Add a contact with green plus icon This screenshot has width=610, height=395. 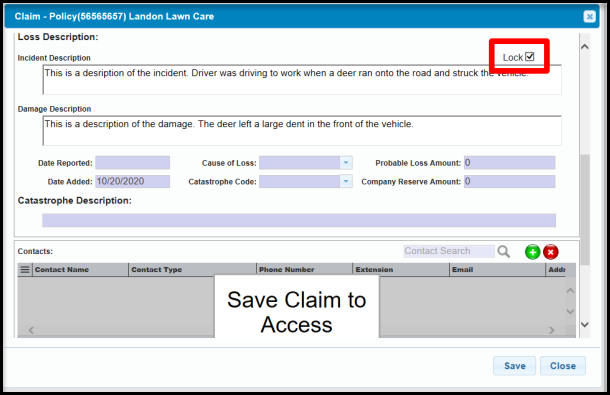click(532, 252)
